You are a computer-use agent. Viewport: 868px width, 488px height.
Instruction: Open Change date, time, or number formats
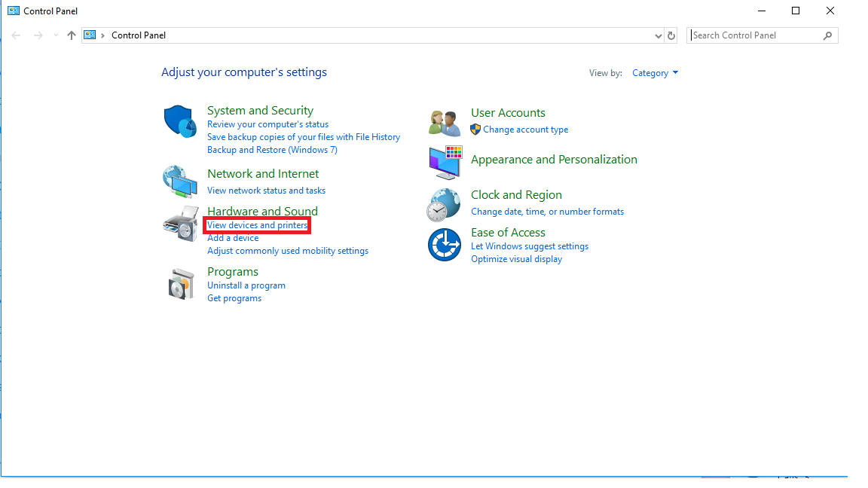[548, 212]
